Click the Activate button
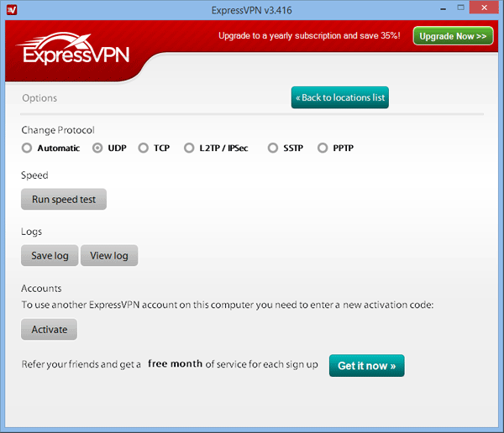This screenshot has height=433, width=504. click(x=50, y=329)
